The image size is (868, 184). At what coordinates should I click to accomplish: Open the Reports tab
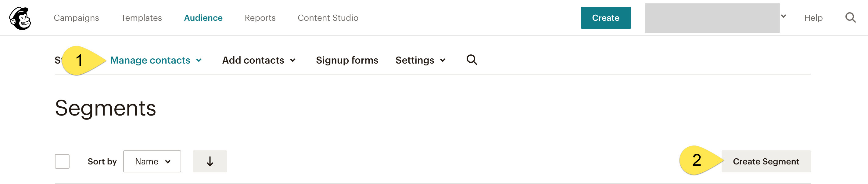(260, 18)
